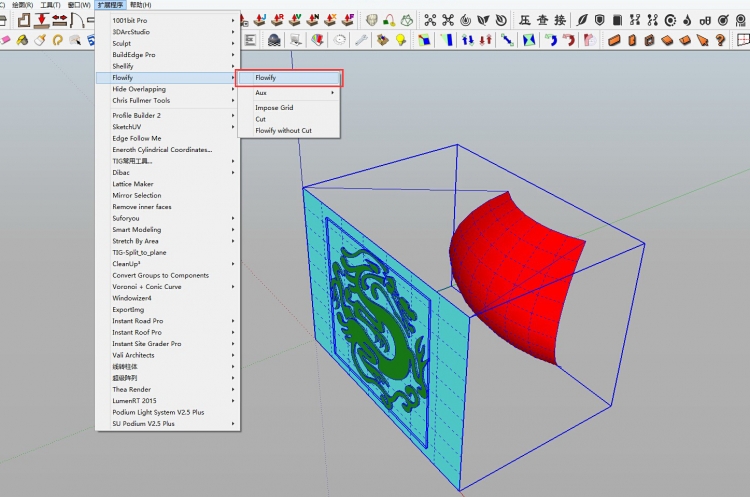Click the blue up-down arrows icon
Viewport: 750px width, 497px height.
click(468, 40)
